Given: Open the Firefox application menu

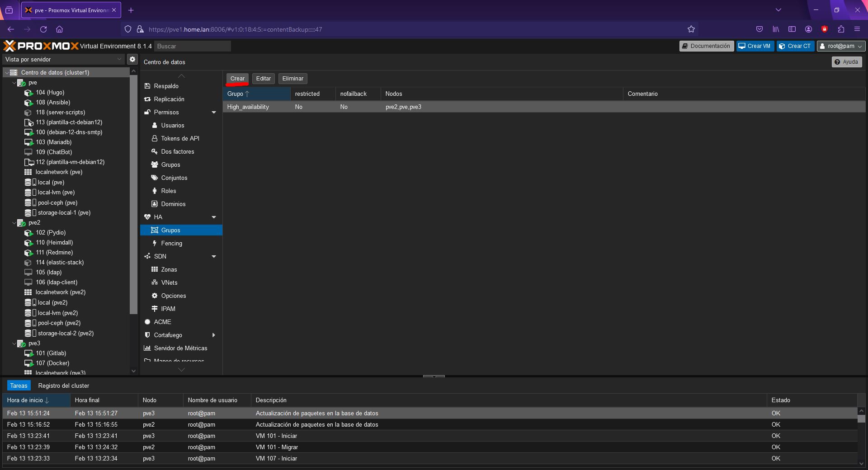Looking at the screenshot, I should [857, 29].
